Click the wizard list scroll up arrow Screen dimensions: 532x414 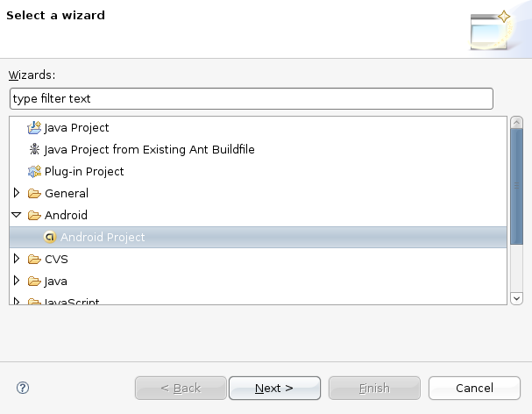pyautogui.click(x=516, y=123)
